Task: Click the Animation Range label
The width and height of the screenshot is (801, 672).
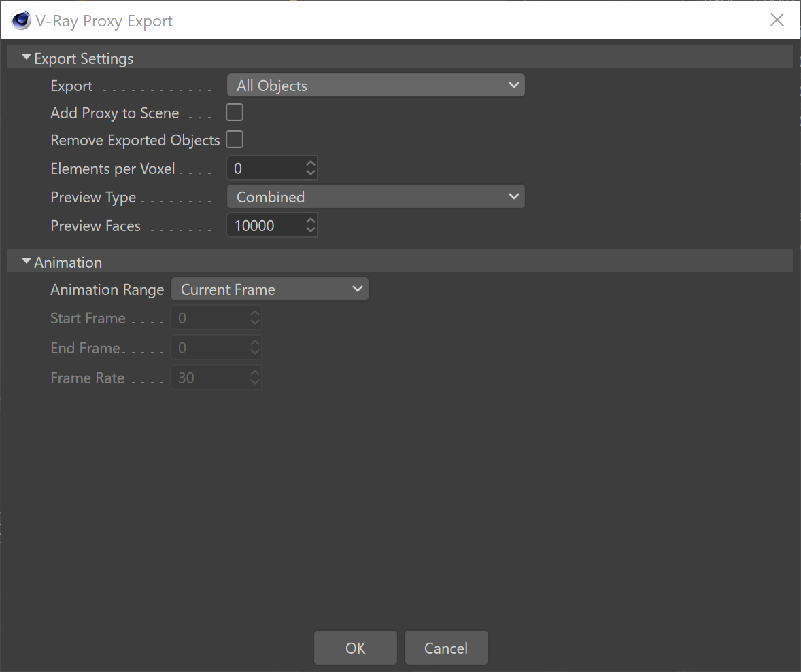Action: 107,289
